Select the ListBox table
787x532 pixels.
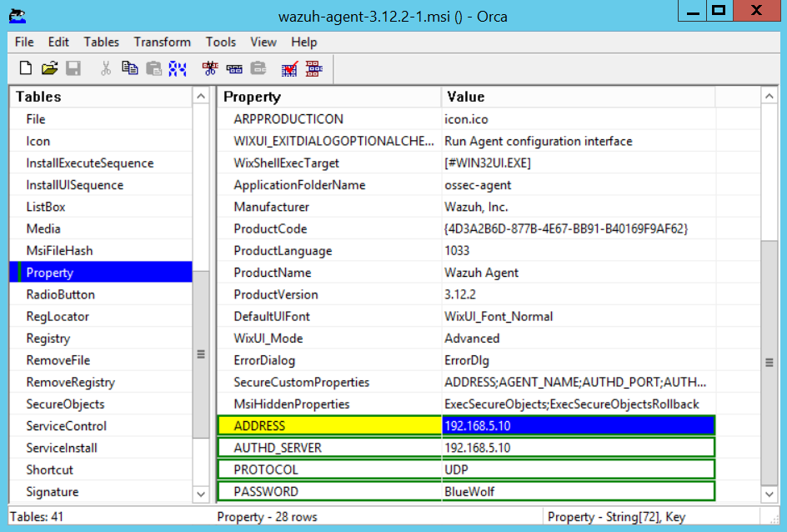[x=101, y=207]
